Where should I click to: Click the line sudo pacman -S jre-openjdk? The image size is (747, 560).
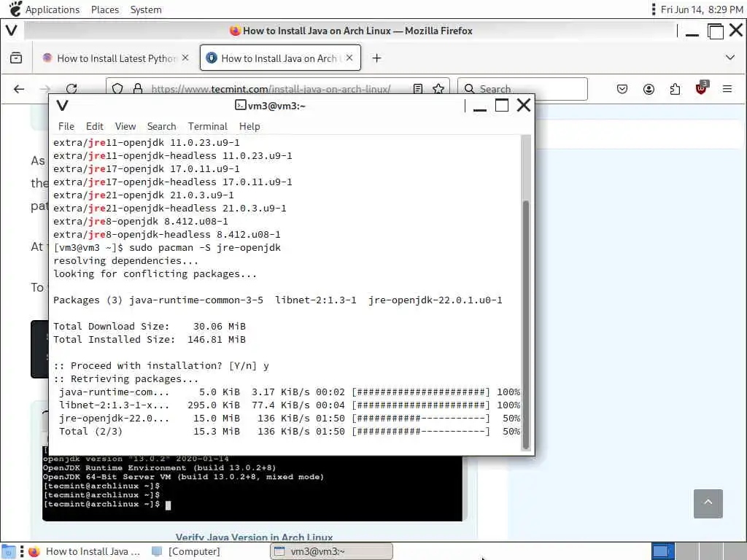pos(167,248)
